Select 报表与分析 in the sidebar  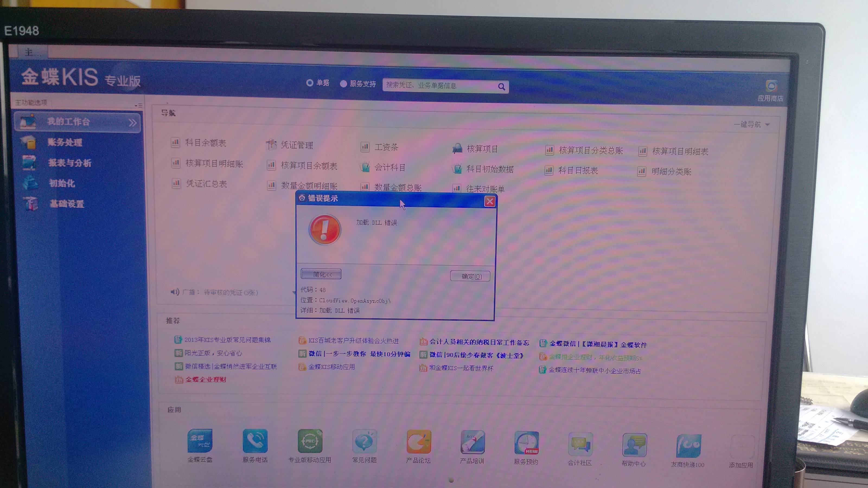click(x=70, y=163)
